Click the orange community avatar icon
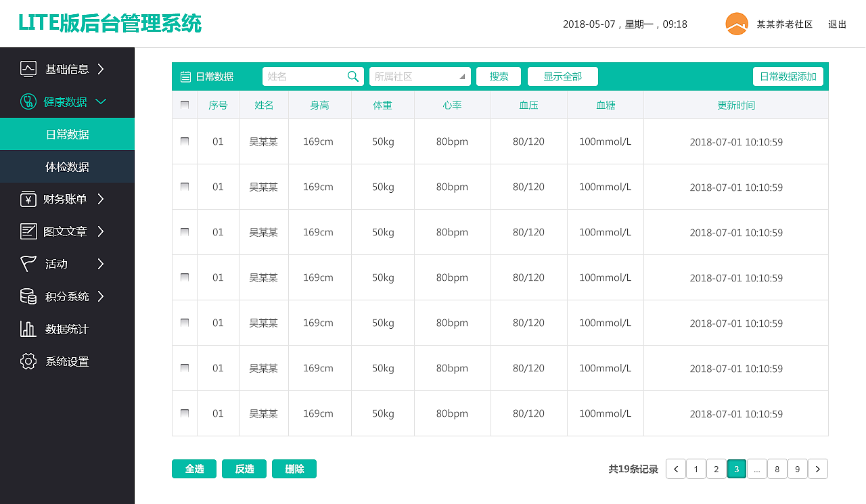 (x=737, y=24)
